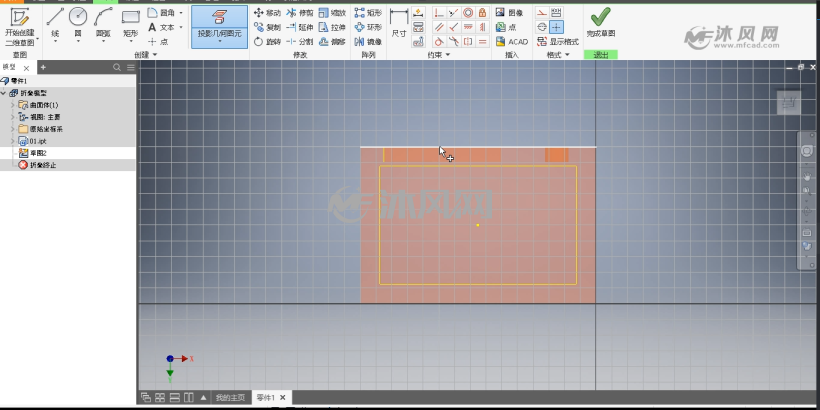Insert ACAD file icon

pyautogui.click(x=512, y=41)
